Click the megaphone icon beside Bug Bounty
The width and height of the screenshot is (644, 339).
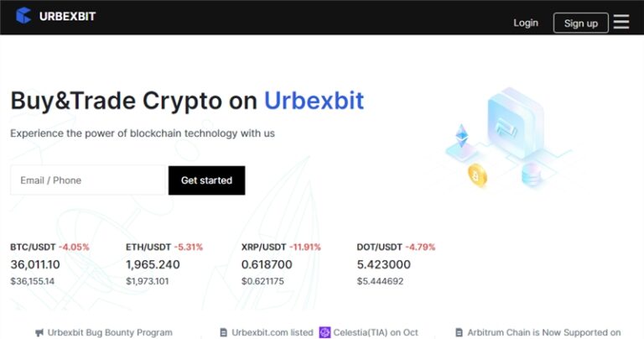click(x=39, y=332)
